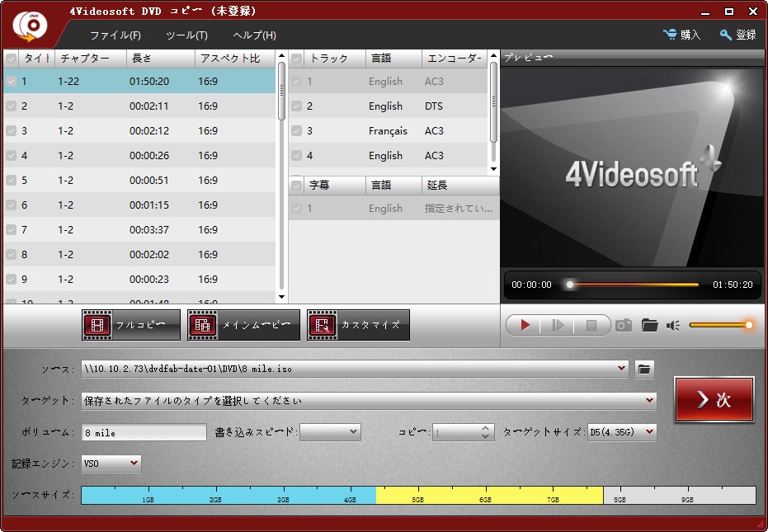Select subtitle 1 English row
The width and height of the screenshot is (768, 532).
coord(393,208)
